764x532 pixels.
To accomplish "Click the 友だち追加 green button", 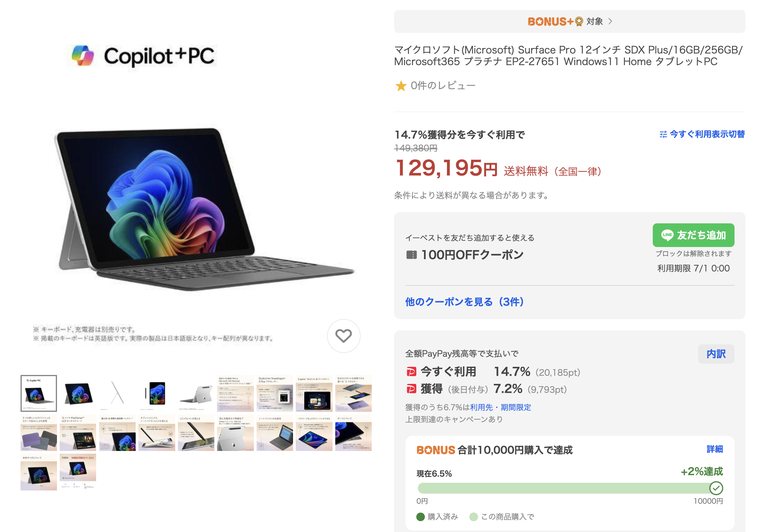I will (x=693, y=235).
